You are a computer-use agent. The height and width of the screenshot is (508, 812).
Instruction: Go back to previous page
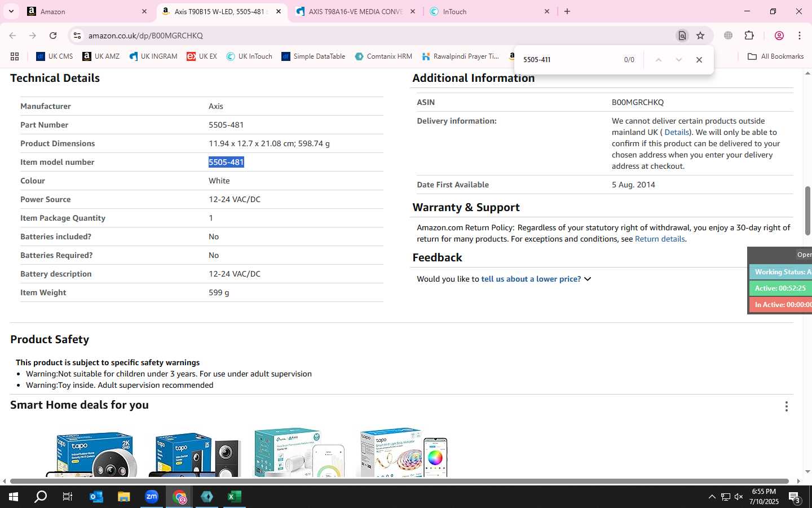(x=12, y=36)
